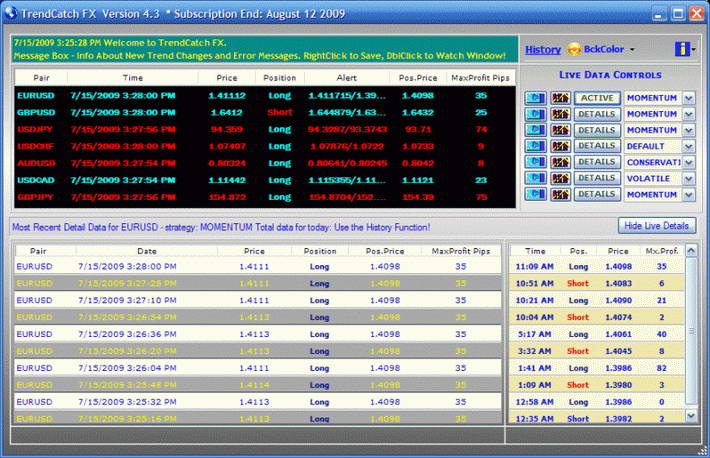Viewport: 710px width, 458px height.
Task: Select the USDCAD row in the live table
Action: coord(265,180)
